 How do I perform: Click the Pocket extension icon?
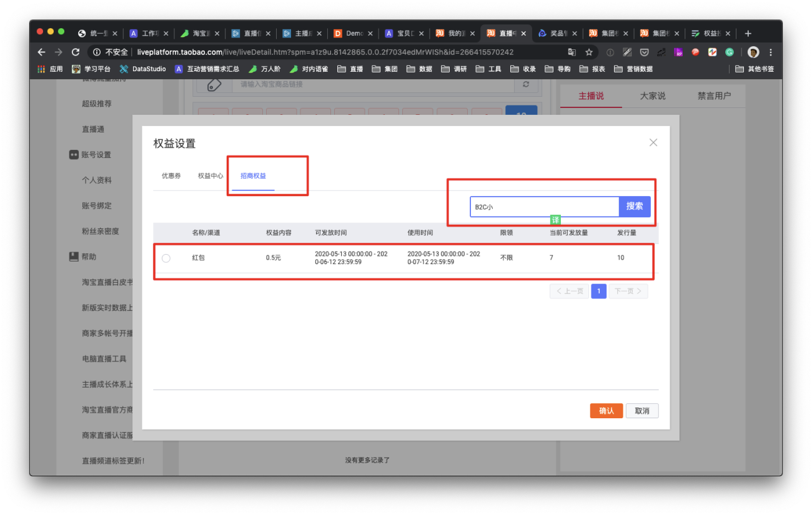click(x=644, y=52)
